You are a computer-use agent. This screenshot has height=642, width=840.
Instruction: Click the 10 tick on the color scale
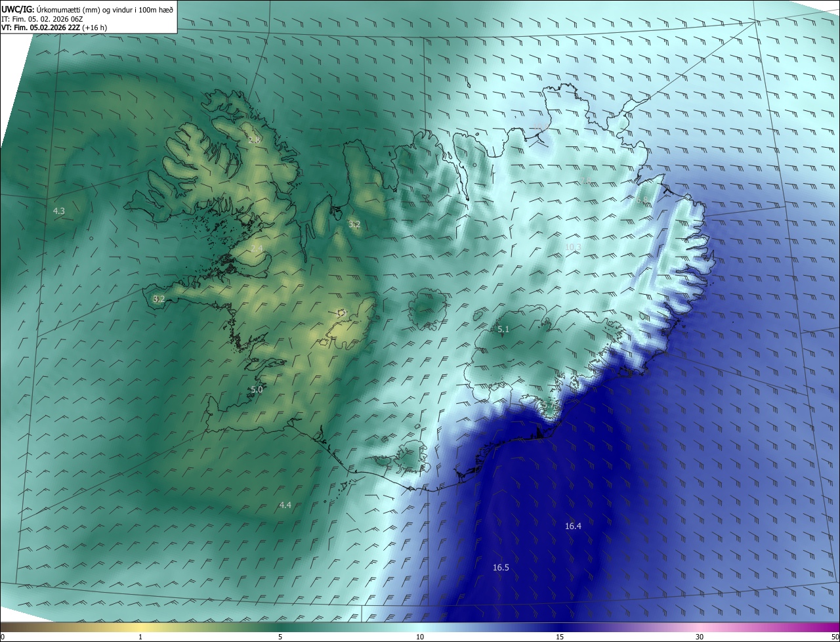[420, 637]
